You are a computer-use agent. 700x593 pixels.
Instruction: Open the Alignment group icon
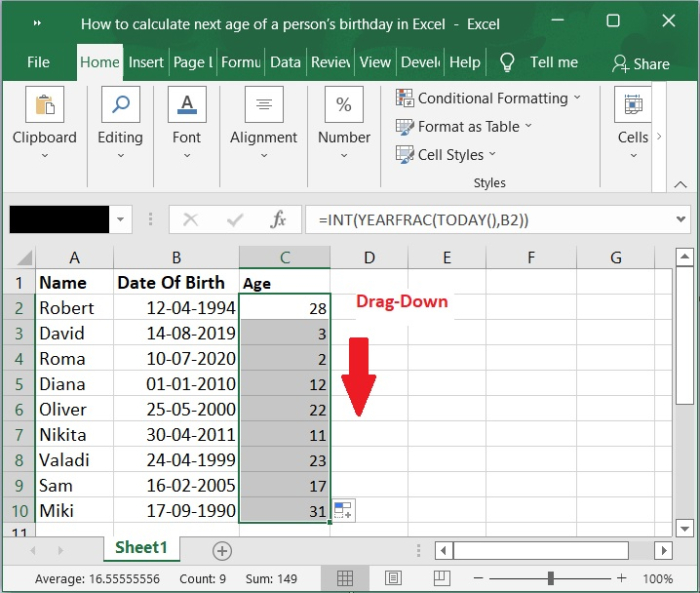click(x=264, y=104)
